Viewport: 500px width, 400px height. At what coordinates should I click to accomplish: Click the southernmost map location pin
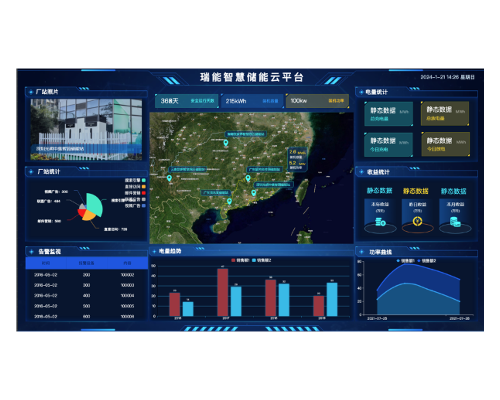point(229,201)
